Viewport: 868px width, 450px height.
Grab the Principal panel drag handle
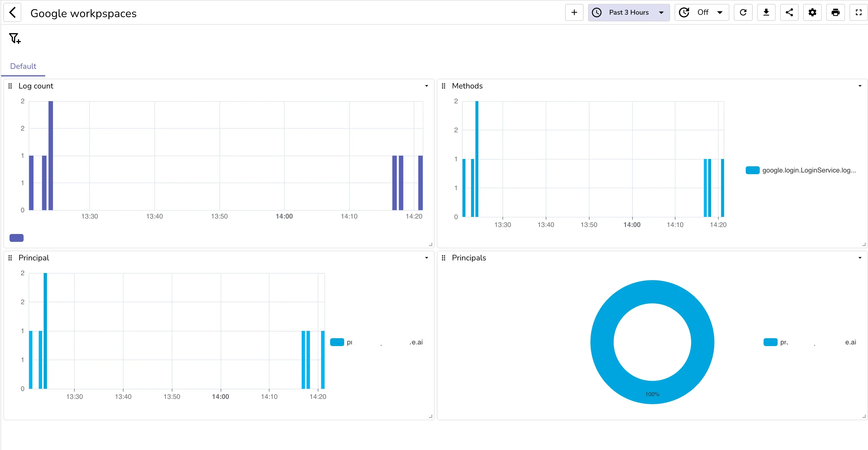pos(10,258)
